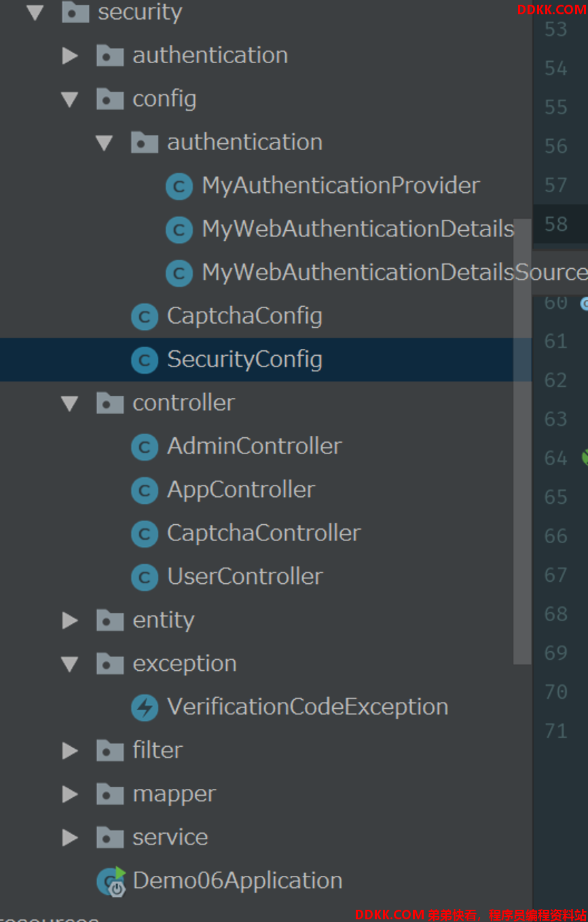The height and width of the screenshot is (922, 588).
Task: Open the CaptchaController file
Action: click(x=263, y=533)
